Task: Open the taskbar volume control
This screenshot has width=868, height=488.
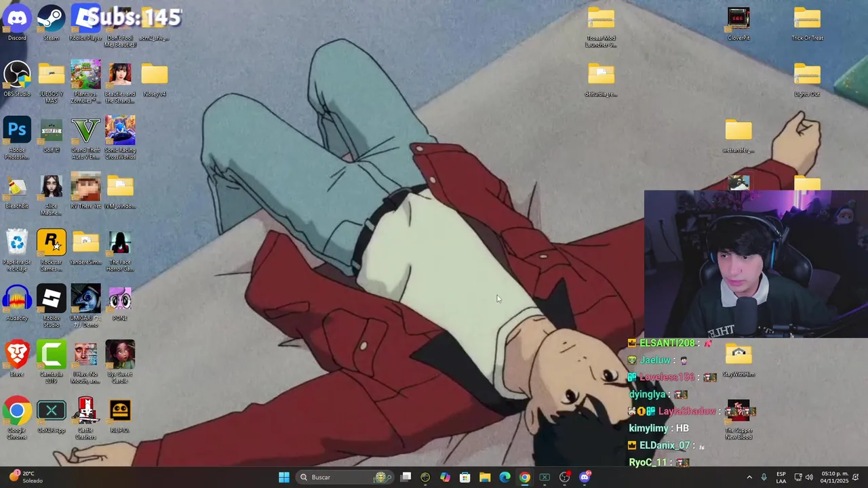Action: point(809,477)
